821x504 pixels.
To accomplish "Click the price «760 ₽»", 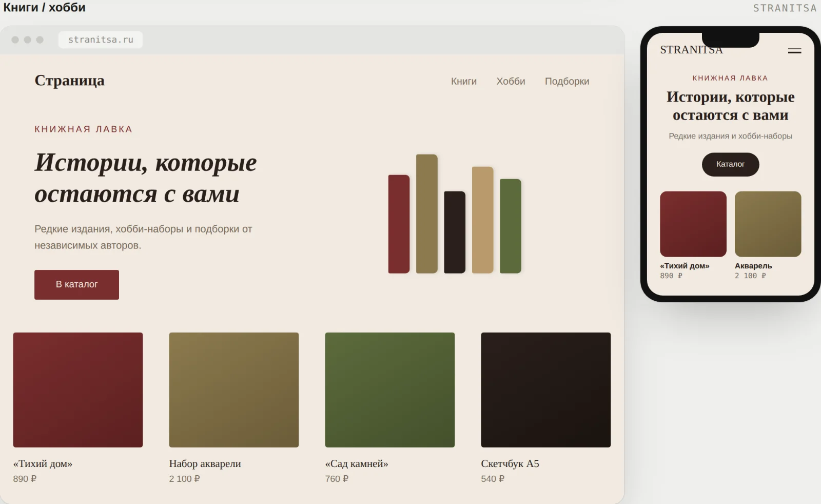I will coord(337,479).
